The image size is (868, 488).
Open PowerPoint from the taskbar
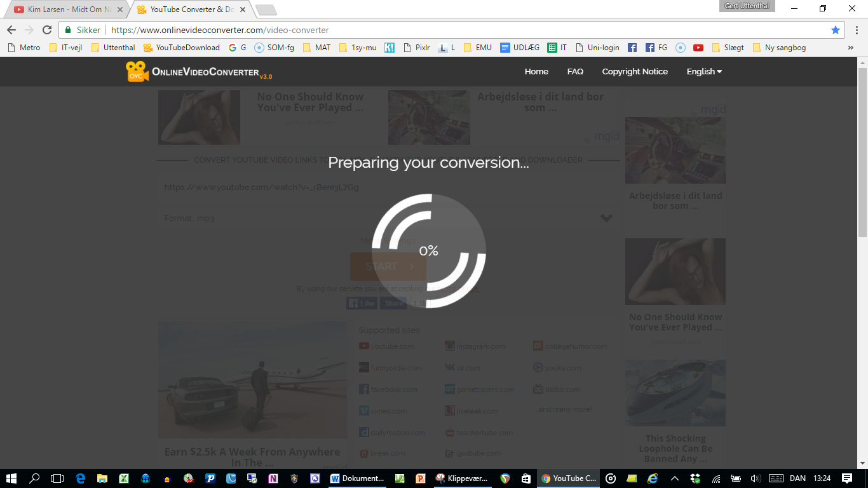[x=420, y=478]
